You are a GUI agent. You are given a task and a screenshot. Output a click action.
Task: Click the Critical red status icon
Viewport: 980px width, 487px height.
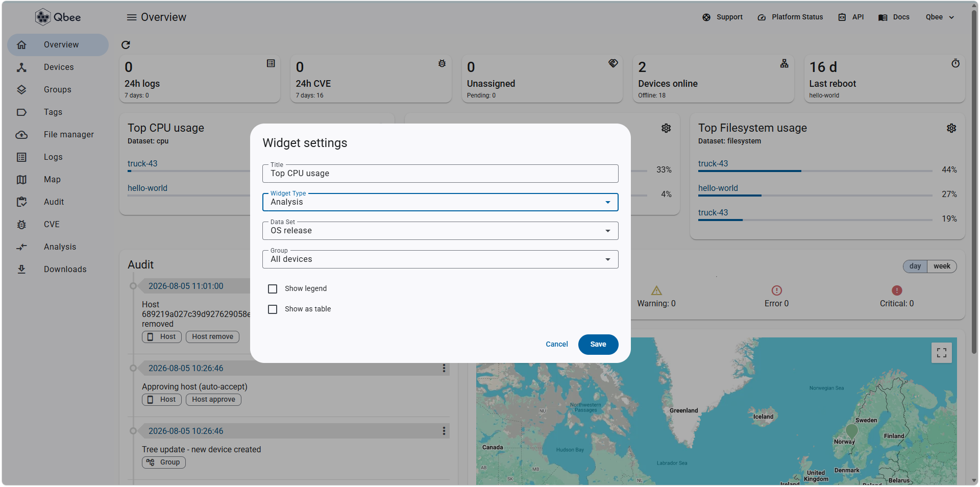(897, 290)
